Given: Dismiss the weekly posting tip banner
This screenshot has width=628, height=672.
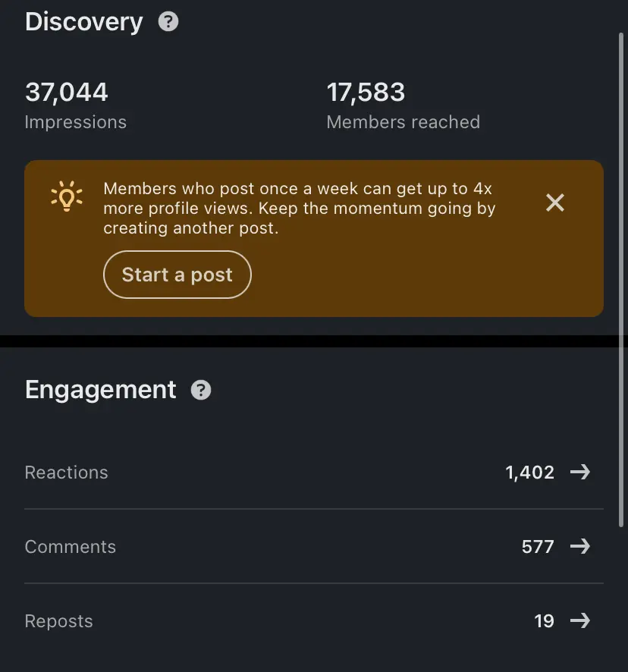Looking at the screenshot, I should (x=555, y=203).
